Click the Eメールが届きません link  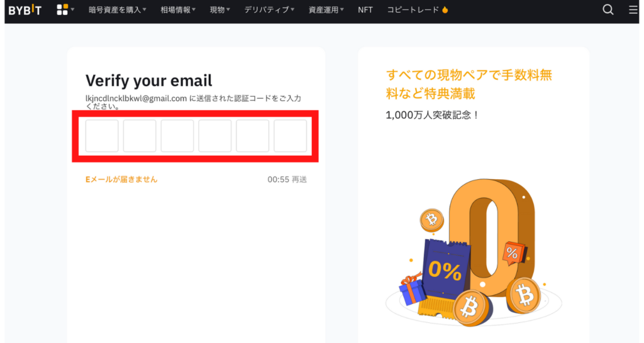point(121,179)
